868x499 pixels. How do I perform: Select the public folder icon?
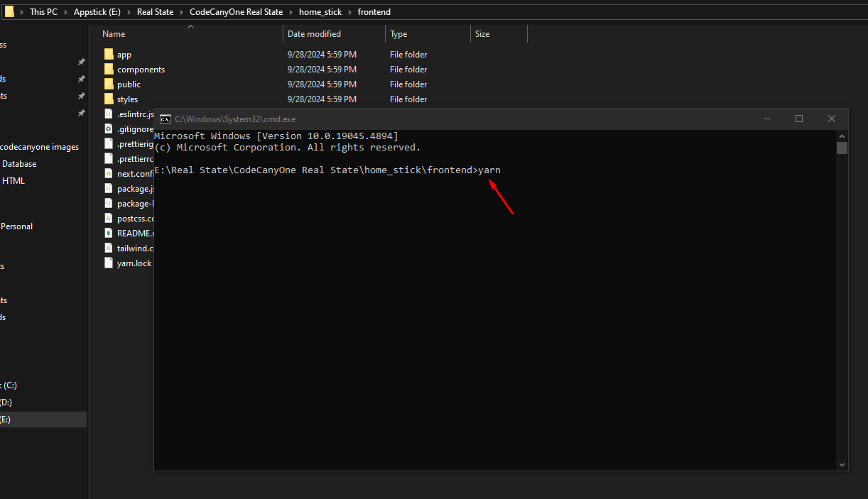coord(109,84)
